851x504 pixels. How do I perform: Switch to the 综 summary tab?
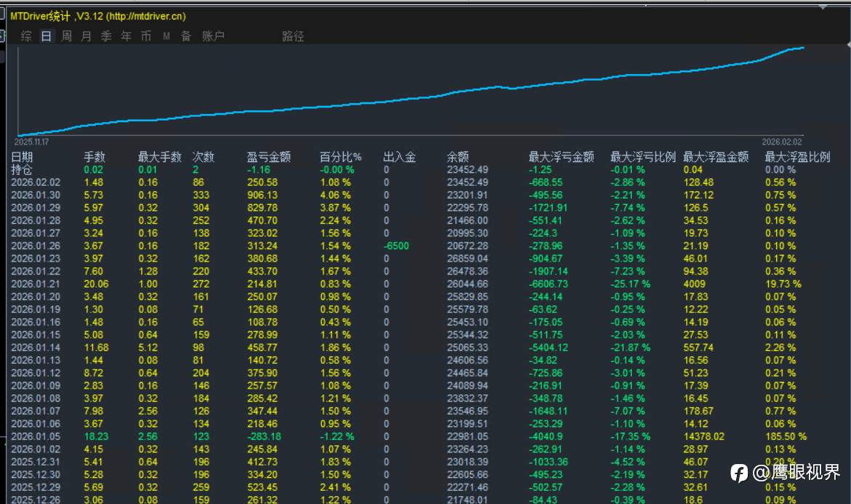point(26,36)
